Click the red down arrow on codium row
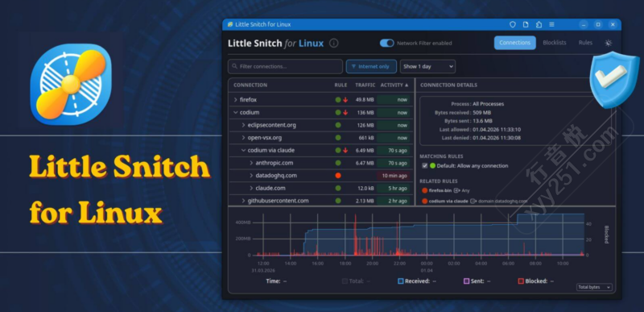644x312 pixels. pos(345,113)
